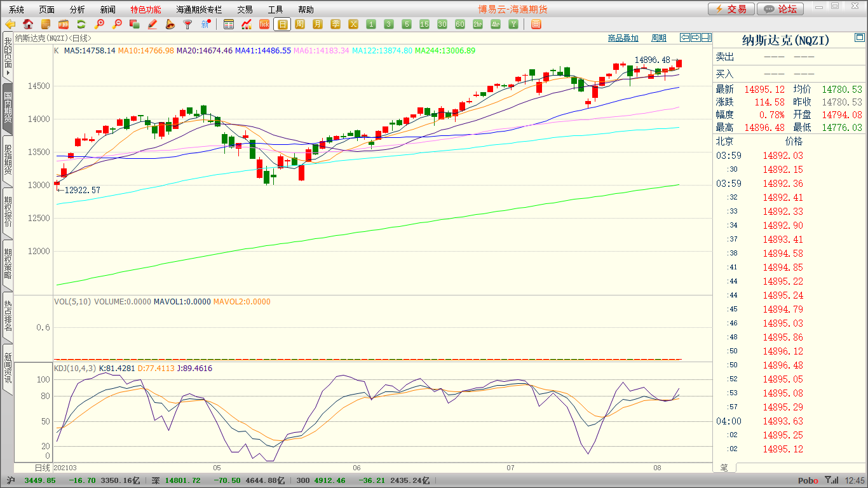Click the blue 新 icon in toolbar
Viewport: 868px width, 488px height.
(205, 24)
